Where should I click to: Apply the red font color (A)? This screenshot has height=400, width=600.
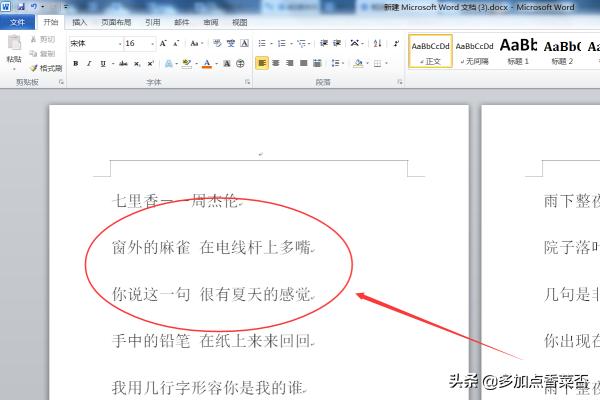207,64
